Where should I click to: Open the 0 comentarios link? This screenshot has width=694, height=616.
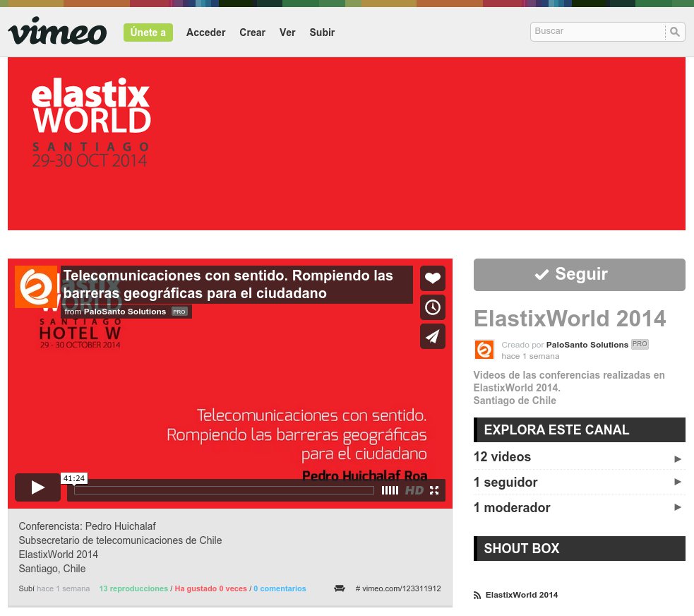[x=280, y=588]
